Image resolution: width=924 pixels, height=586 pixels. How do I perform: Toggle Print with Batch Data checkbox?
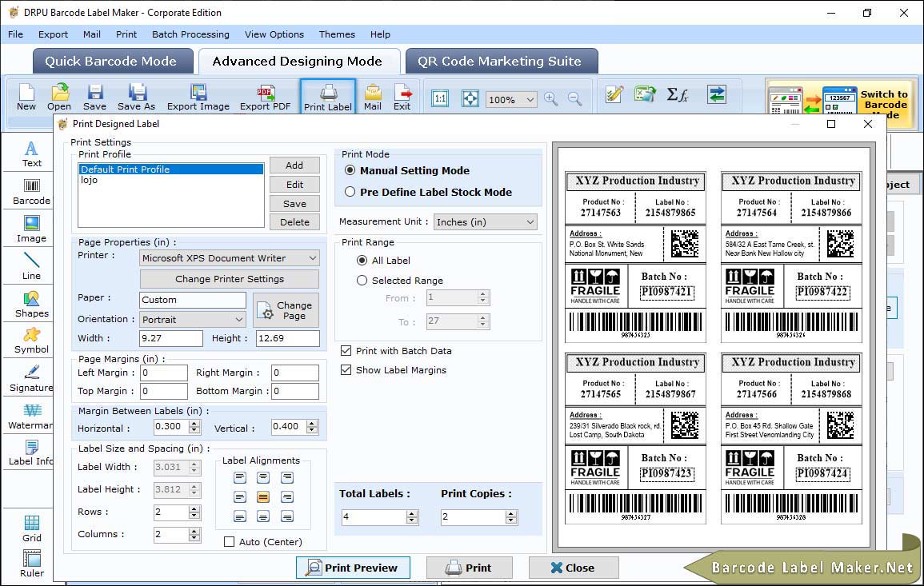pyautogui.click(x=346, y=350)
